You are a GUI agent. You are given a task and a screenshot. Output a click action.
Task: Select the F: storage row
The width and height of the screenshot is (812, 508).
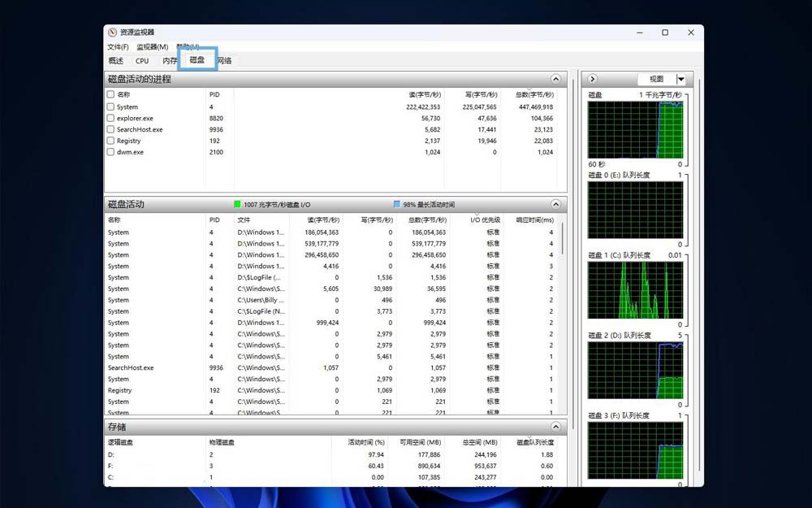pos(331,466)
